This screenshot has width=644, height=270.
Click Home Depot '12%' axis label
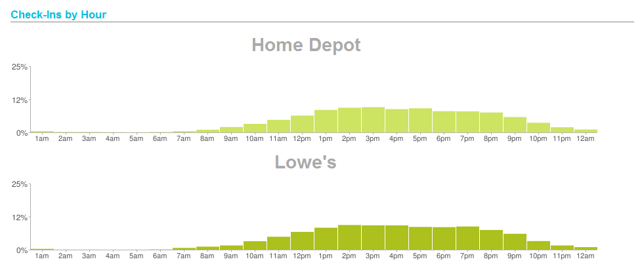pos(19,100)
